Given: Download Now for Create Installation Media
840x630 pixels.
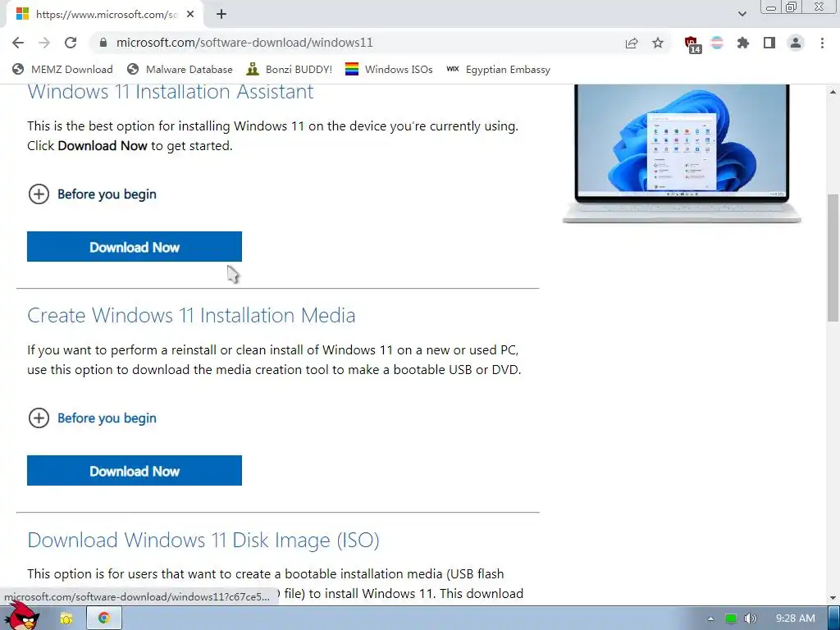Looking at the screenshot, I should point(135,471).
